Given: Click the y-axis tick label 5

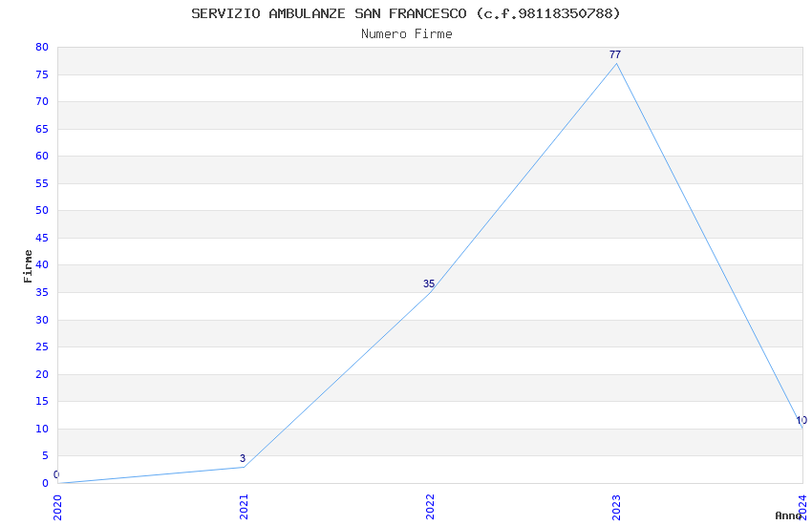Looking at the screenshot, I should point(45,455).
